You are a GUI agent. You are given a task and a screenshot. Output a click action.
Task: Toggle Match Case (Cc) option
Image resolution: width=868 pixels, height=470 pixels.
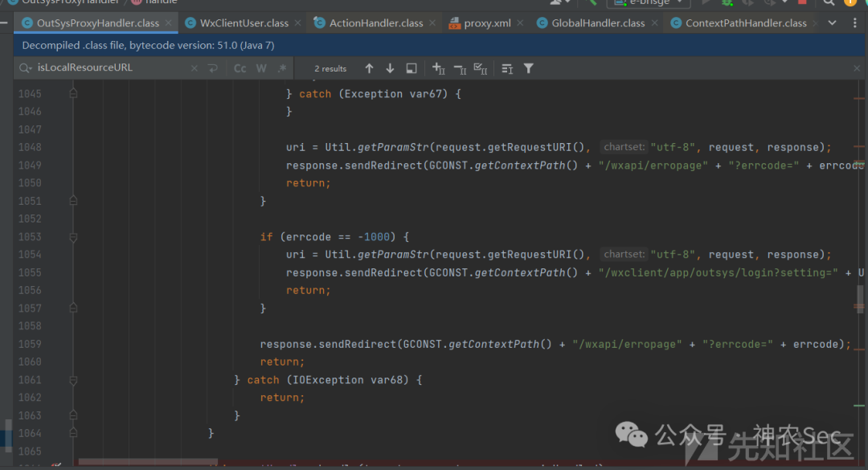(x=240, y=68)
